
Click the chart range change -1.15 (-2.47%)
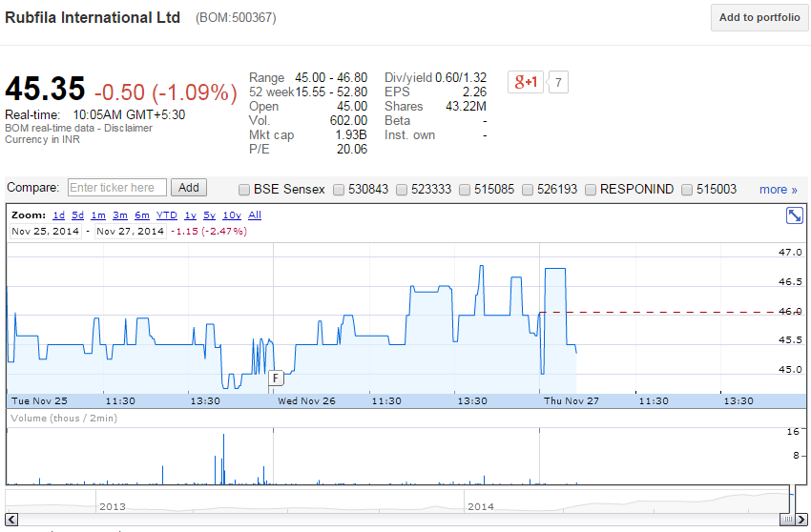[x=209, y=231]
